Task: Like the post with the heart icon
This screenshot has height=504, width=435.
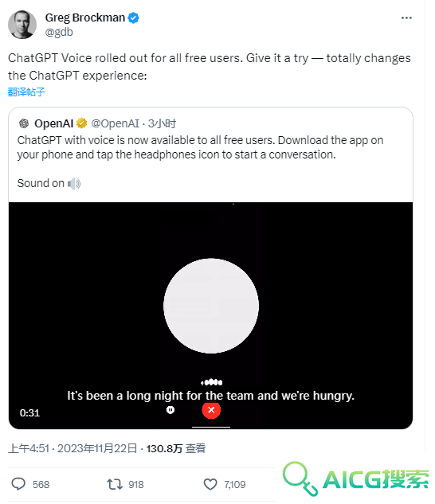Action: [x=210, y=484]
